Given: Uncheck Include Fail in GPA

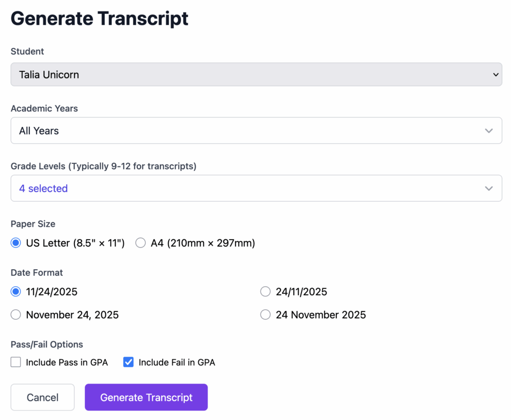Looking at the screenshot, I should click(128, 362).
